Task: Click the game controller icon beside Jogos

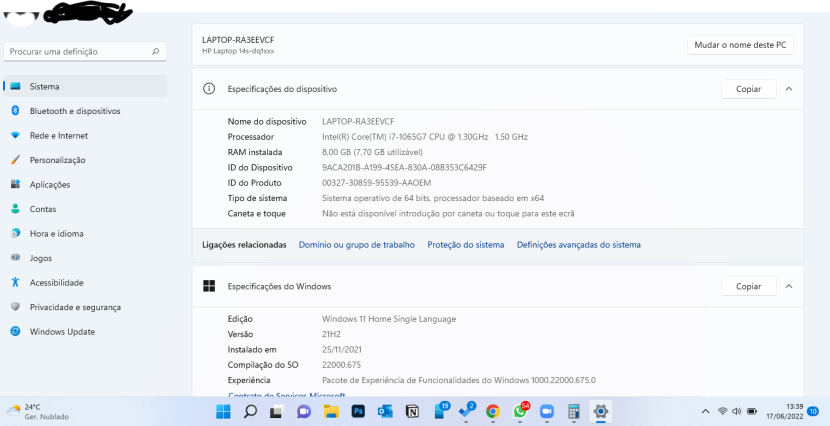Action: [x=15, y=258]
